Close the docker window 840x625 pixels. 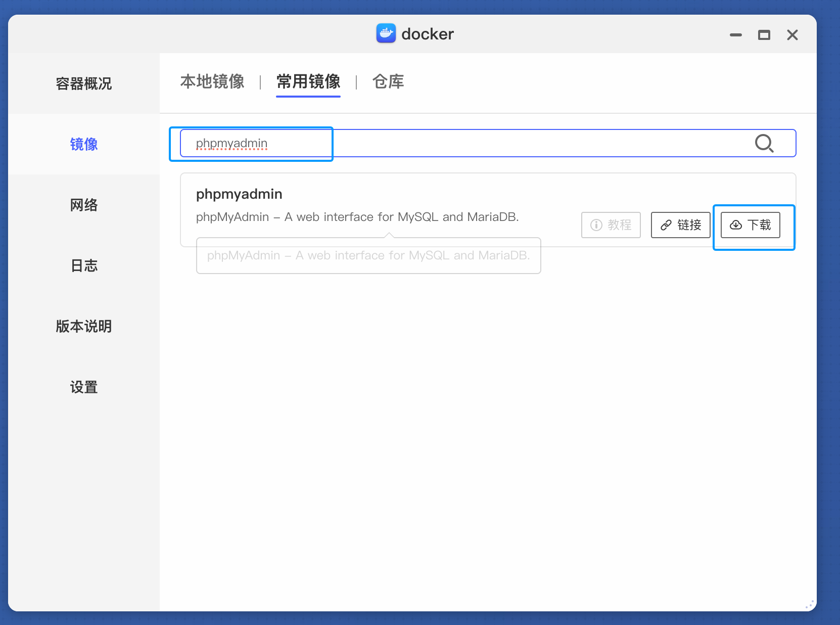point(792,35)
